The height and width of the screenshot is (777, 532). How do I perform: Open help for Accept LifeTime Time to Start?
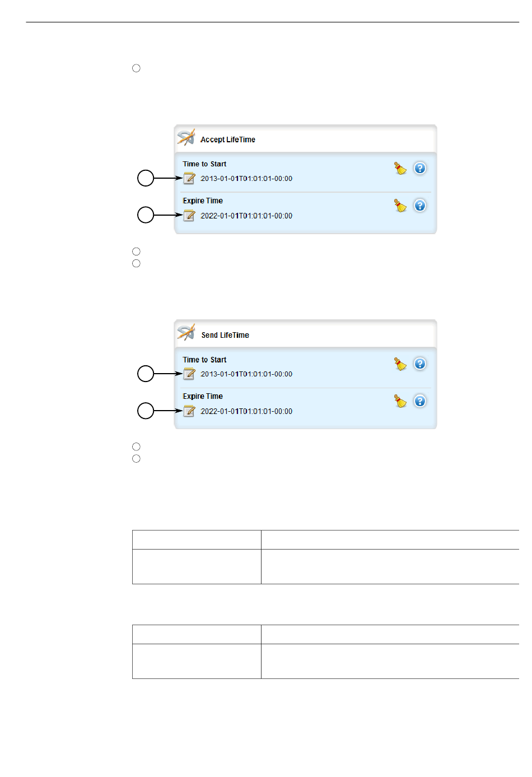[x=420, y=168]
